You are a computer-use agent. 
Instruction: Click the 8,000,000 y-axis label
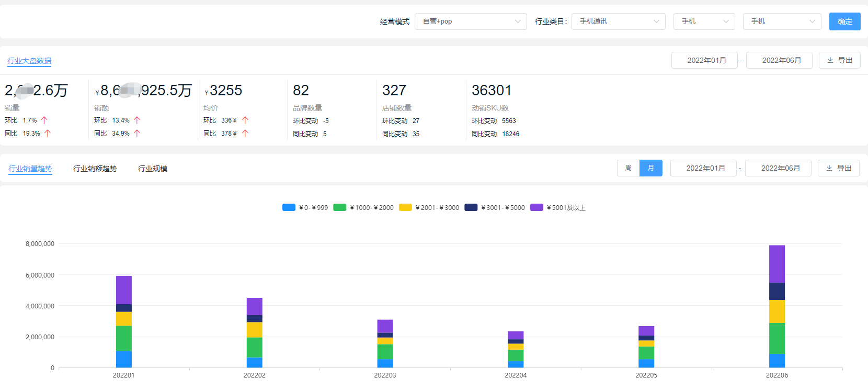[40, 244]
